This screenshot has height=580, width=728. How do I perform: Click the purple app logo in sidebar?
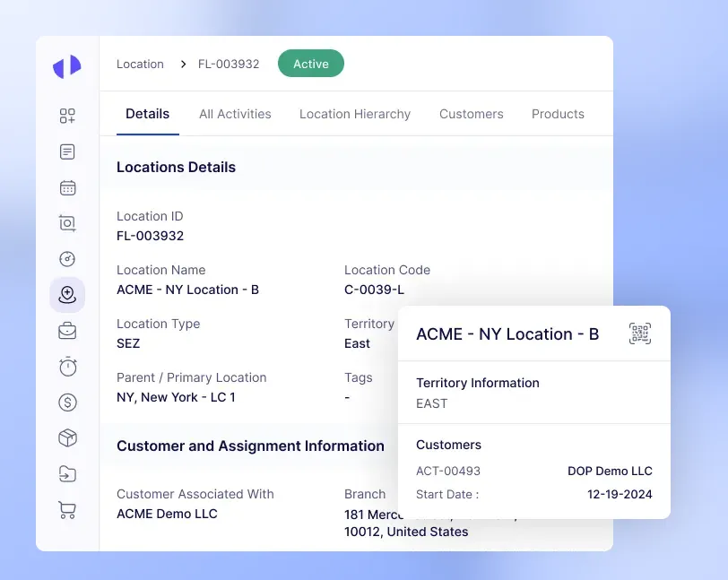pyautogui.click(x=67, y=66)
